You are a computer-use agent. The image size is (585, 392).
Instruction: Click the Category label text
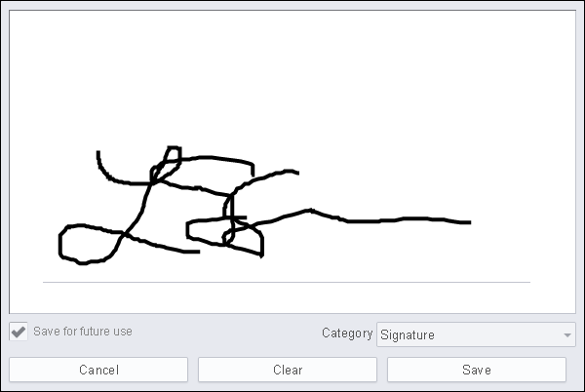click(x=347, y=333)
